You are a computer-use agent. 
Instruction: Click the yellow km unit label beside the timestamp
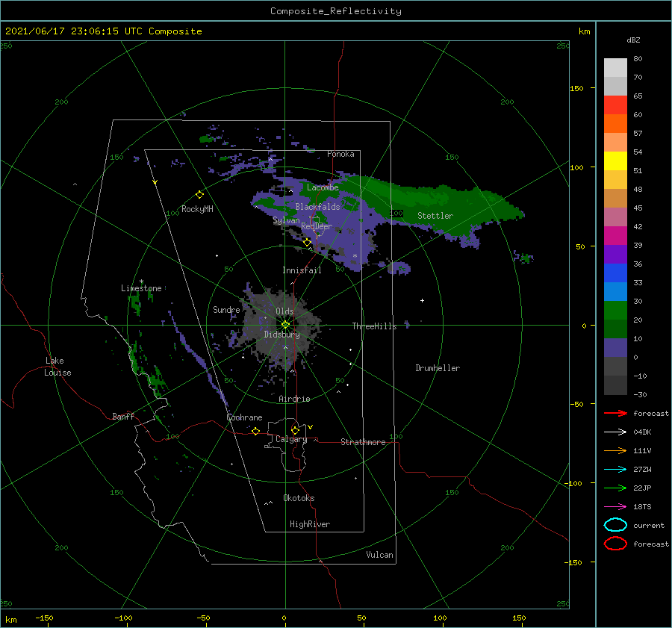tap(584, 31)
